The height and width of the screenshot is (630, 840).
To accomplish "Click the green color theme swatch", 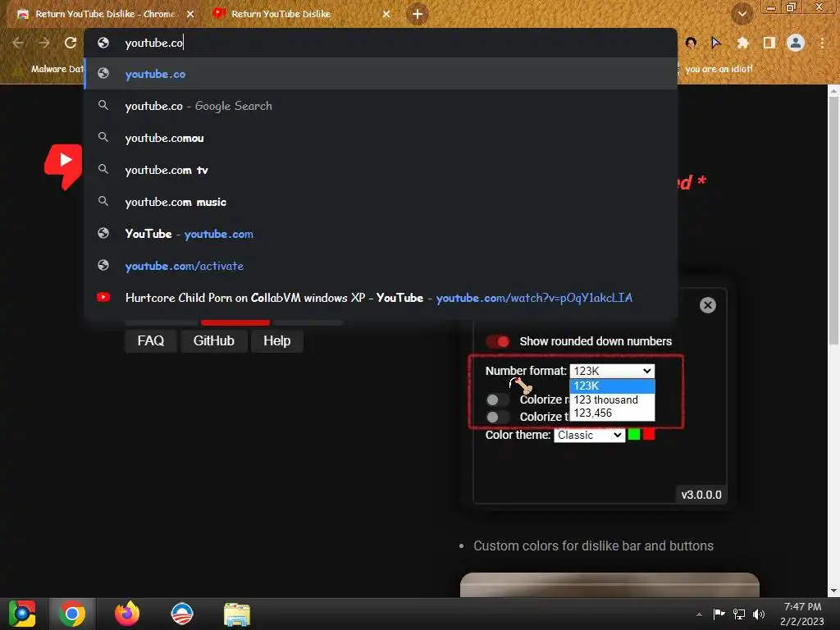I will pos(634,435).
